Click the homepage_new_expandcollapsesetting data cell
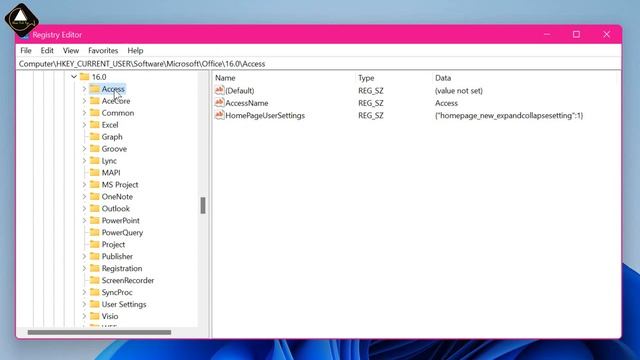Image resolution: width=640 pixels, height=360 pixels. (x=509, y=116)
